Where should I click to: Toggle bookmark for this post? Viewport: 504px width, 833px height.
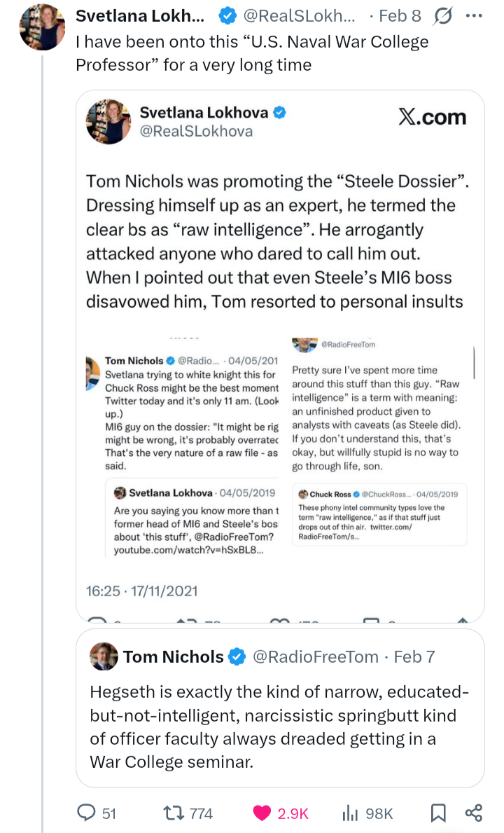(x=438, y=813)
